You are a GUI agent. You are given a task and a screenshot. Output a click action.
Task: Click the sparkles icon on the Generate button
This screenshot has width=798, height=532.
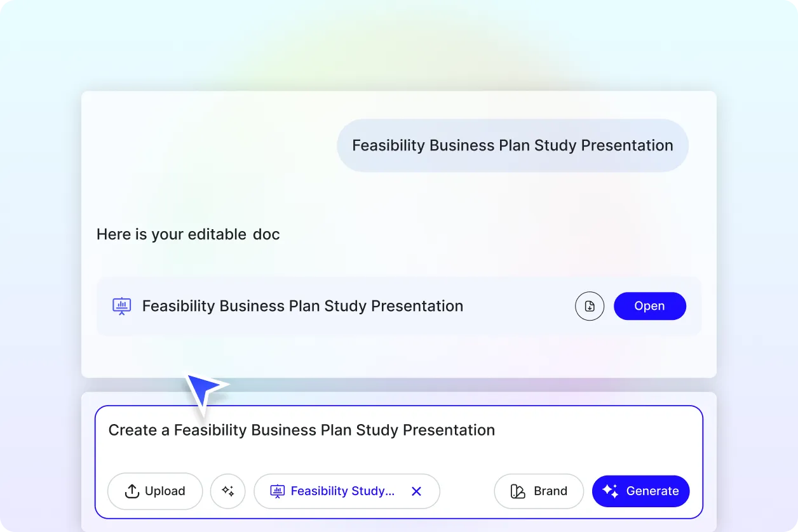click(x=610, y=491)
